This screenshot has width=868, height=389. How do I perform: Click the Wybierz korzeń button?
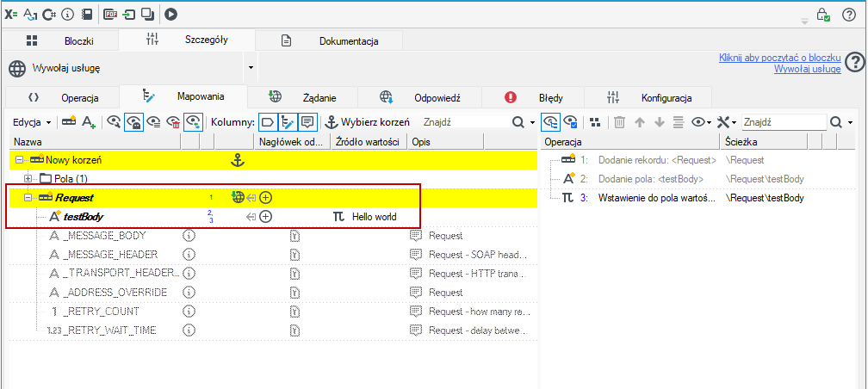(x=368, y=121)
